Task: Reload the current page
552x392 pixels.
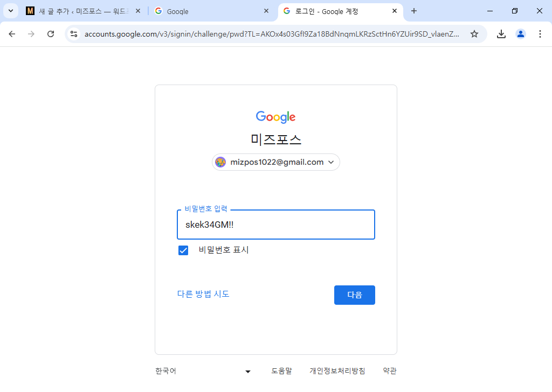Action: pyautogui.click(x=51, y=34)
